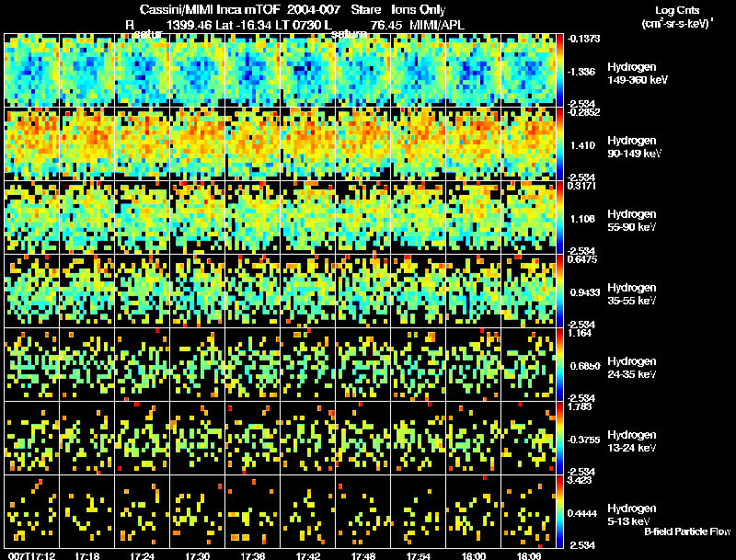Click the '17:18' time axis label
Screen dimensions: 736x560
pyautogui.click(x=87, y=555)
